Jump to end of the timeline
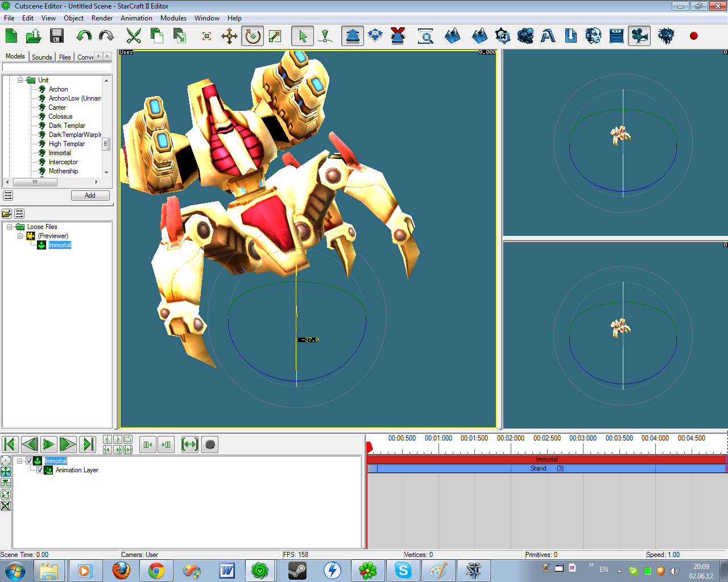This screenshot has width=728, height=582. tap(88, 444)
